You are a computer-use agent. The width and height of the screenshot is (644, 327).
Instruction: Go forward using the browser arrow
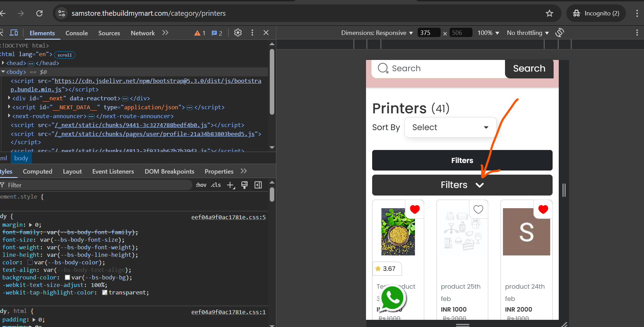coord(21,13)
